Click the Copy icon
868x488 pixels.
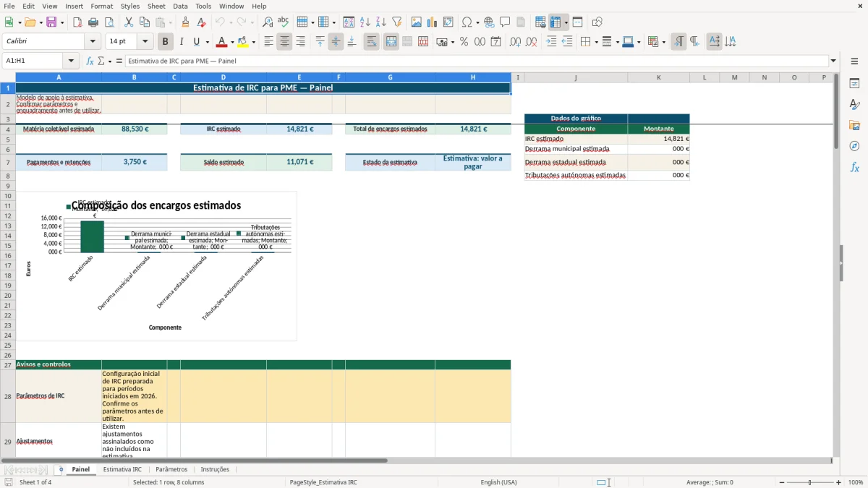[x=144, y=22]
